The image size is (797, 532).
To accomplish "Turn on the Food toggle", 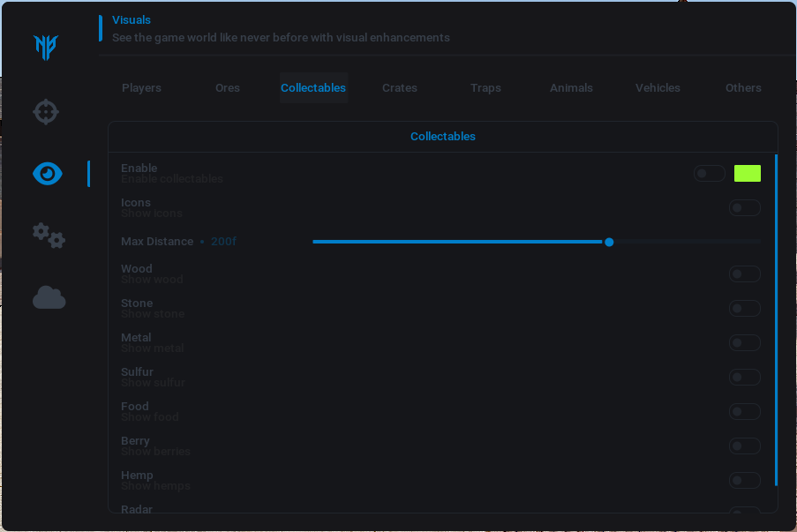I will (x=744, y=412).
